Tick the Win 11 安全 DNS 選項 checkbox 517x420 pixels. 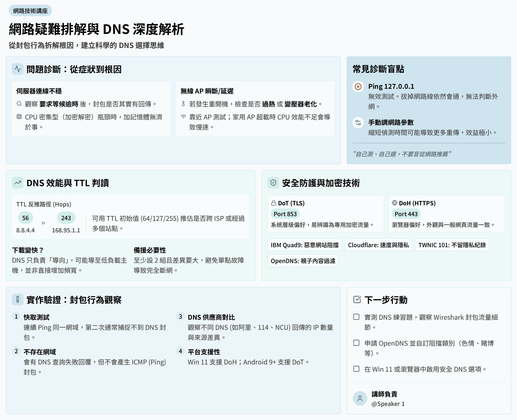[x=356, y=369]
